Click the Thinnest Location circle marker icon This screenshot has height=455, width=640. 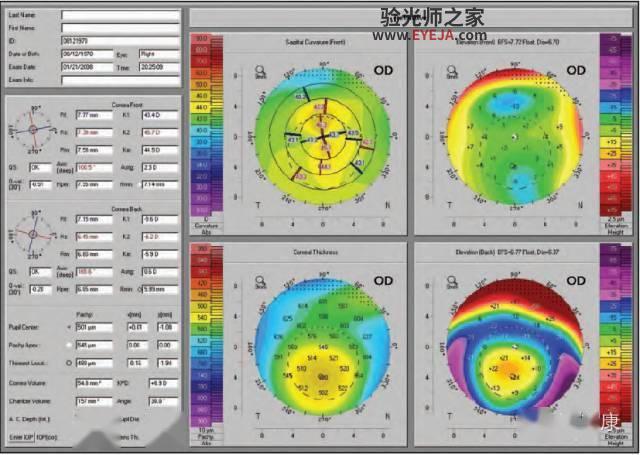[x=69, y=363]
